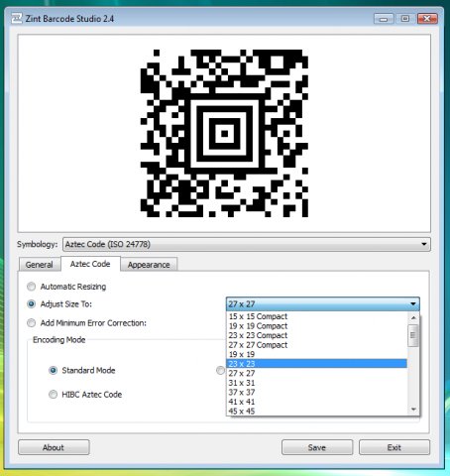Pick 23 x 23 Compact from list
Image resolution: width=450 pixels, height=476 pixels.
tap(317, 335)
